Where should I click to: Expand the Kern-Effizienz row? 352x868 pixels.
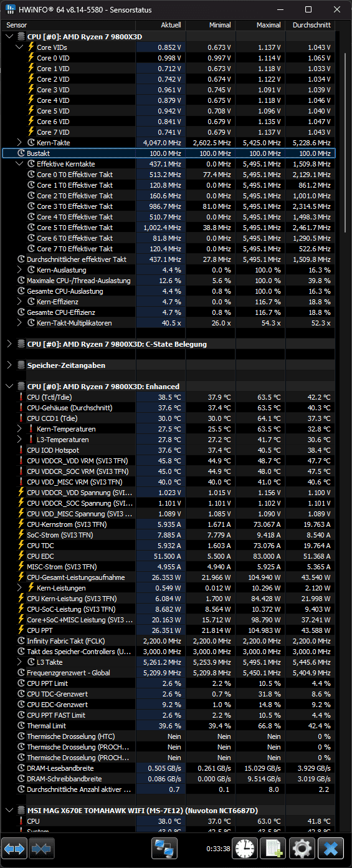click(19, 302)
